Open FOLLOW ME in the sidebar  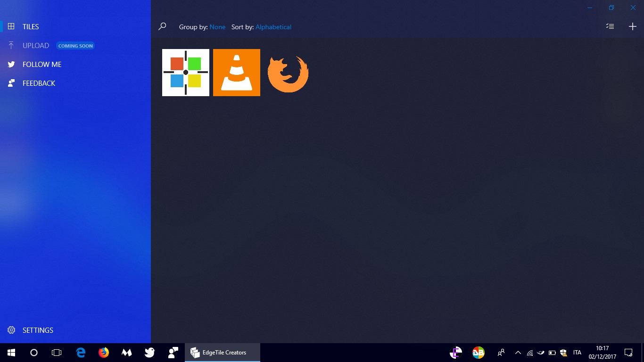tap(42, 64)
